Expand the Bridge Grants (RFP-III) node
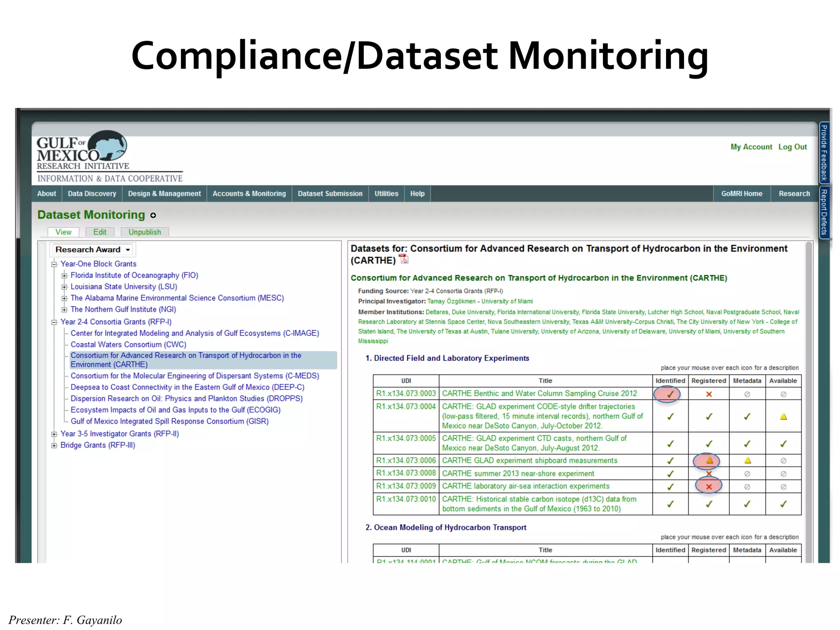Viewport: 840px width, 630px height. tap(54, 445)
